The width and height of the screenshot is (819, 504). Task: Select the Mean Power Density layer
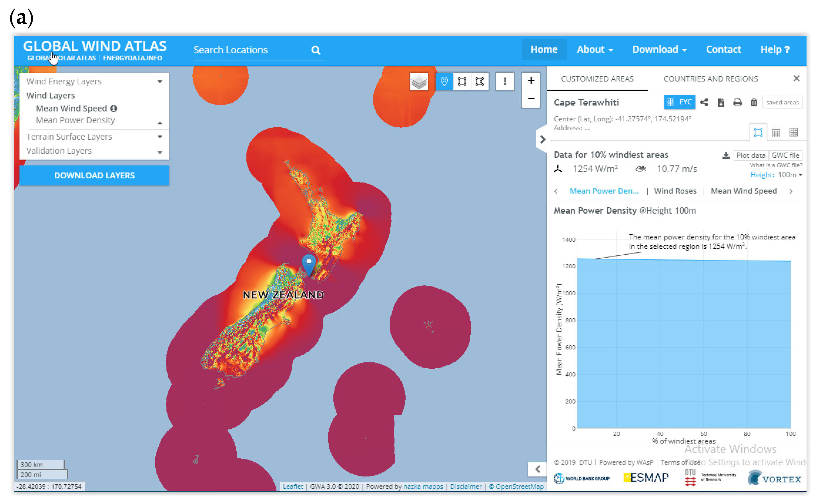pos(75,120)
